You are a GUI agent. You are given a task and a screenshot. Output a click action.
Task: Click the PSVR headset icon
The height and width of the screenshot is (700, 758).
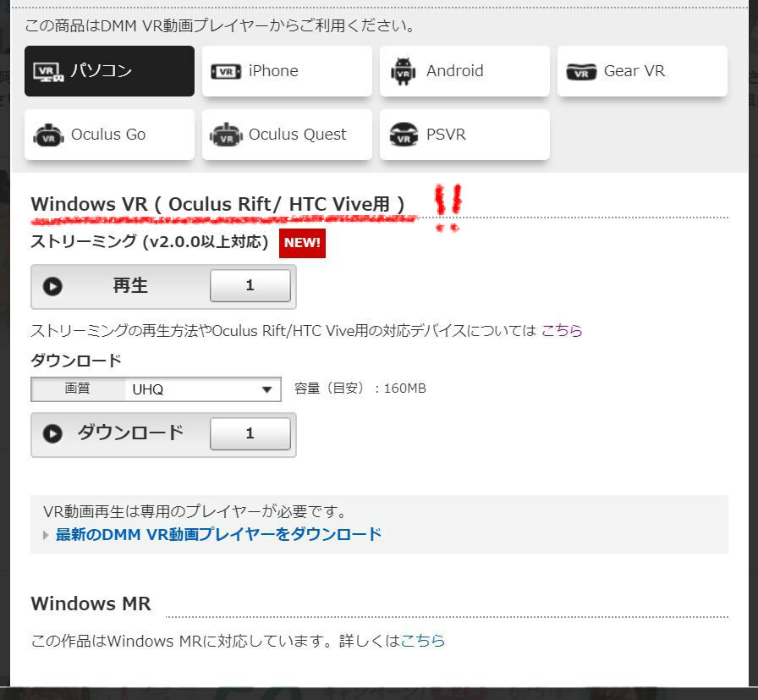click(404, 135)
